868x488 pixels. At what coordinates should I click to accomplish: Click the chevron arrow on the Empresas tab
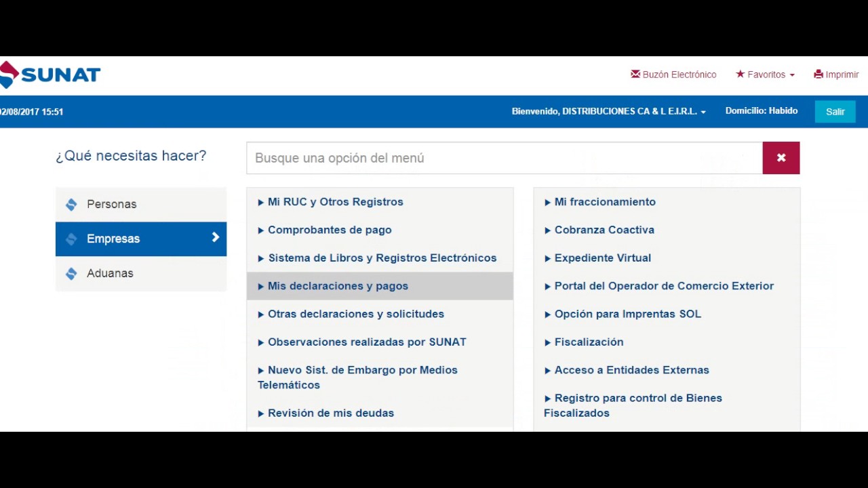pos(215,237)
